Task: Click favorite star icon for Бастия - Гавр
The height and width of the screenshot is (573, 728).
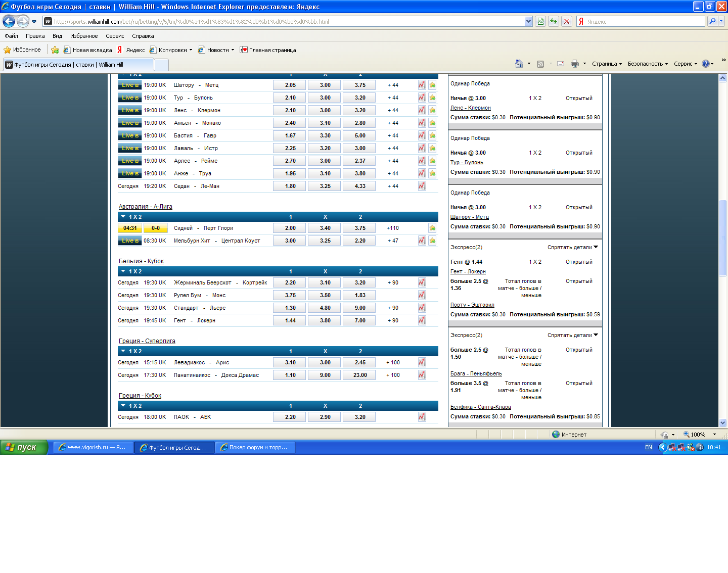Action: click(x=432, y=135)
